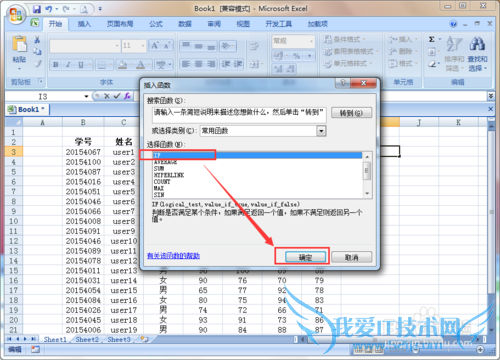Switch to Sheet2 worksheet tab
Image resolution: width=500 pixels, height=360 pixels.
click(87, 339)
